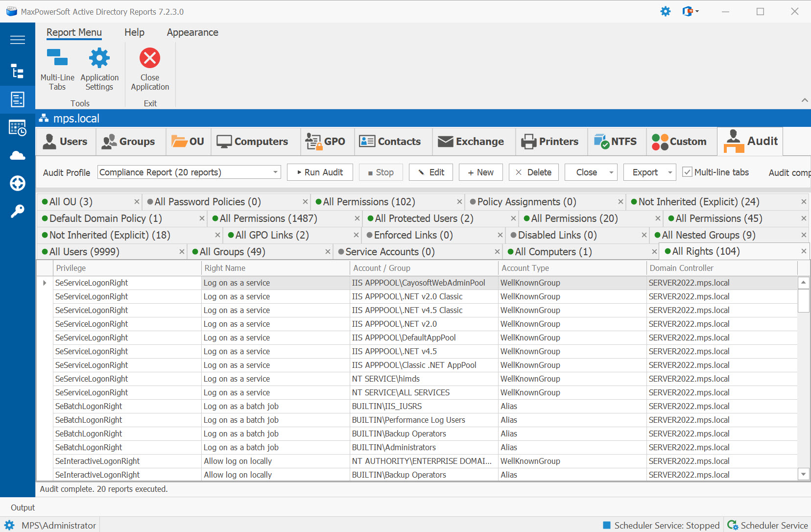Open the Appearance menu
The image size is (811, 532).
click(x=192, y=32)
